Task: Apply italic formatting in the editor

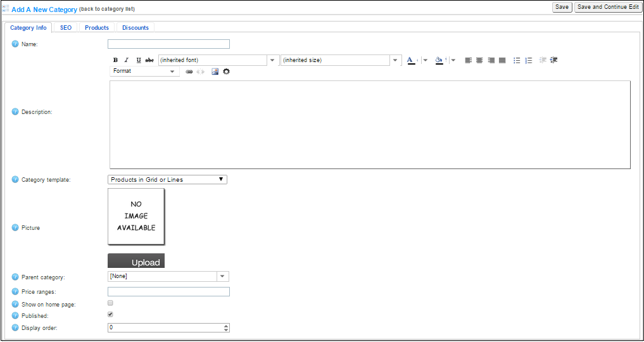Action: coord(127,60)
